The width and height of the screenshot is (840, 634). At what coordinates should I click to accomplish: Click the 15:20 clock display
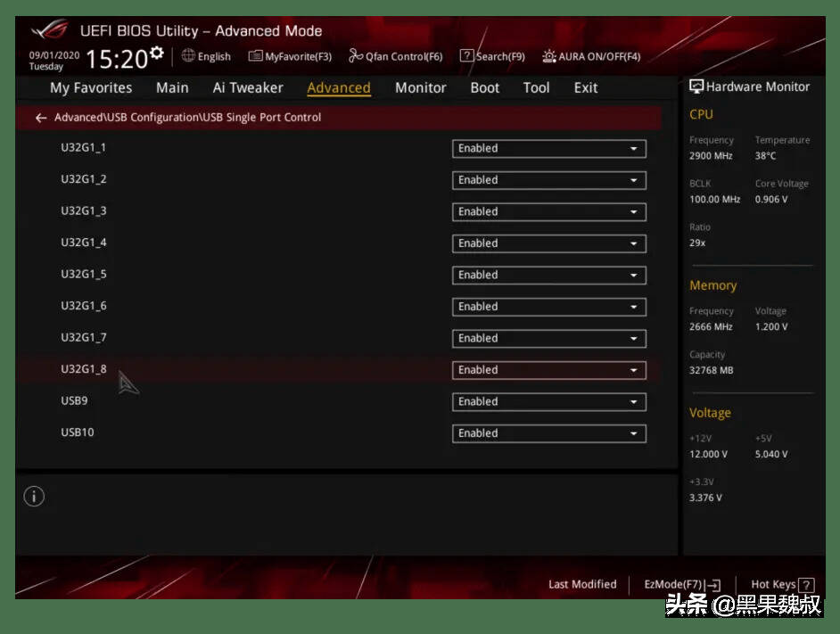pos(117,59)
